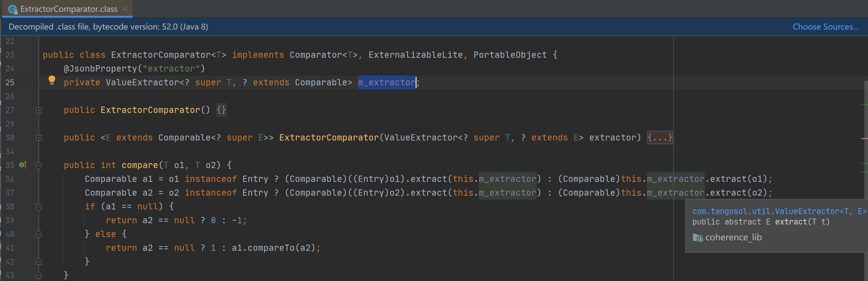This screenshot has height=281, width=868.
Task: Toggle fold marker at line 42
Action: 39,262
